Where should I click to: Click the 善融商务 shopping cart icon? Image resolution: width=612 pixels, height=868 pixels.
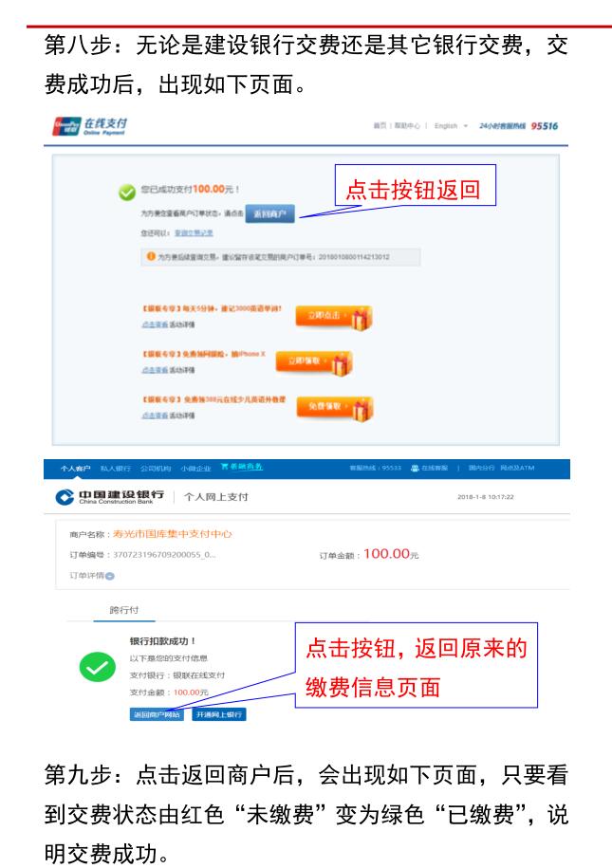pos(224,467)
